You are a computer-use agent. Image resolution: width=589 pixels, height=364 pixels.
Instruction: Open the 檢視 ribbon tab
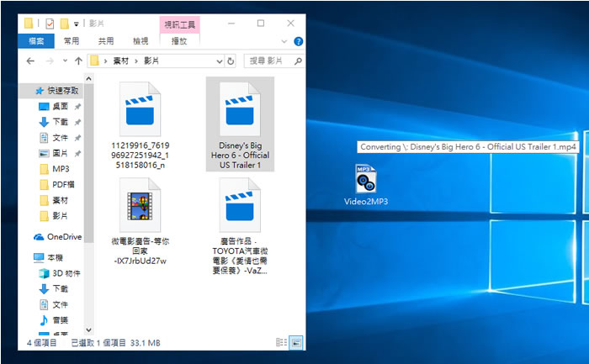pyautogui.click(x=141, y=41)
